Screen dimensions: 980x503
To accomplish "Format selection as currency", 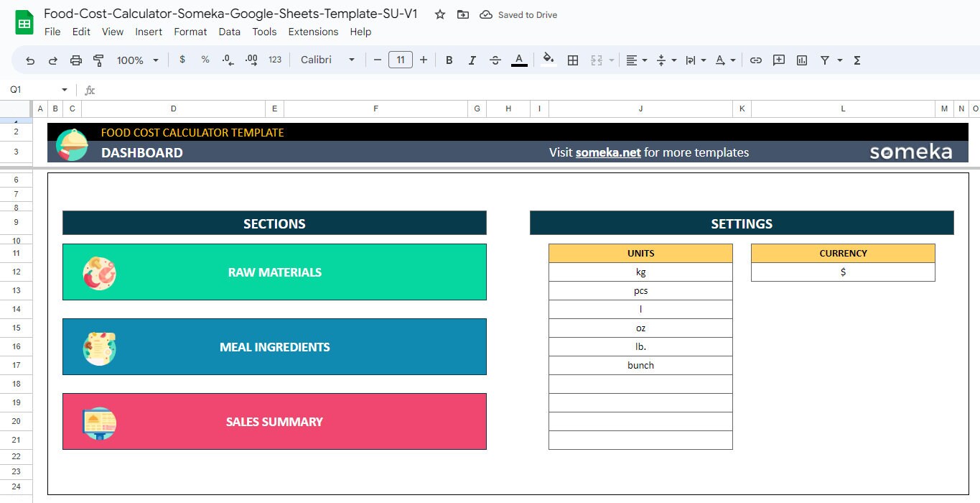I will point(182,60).
